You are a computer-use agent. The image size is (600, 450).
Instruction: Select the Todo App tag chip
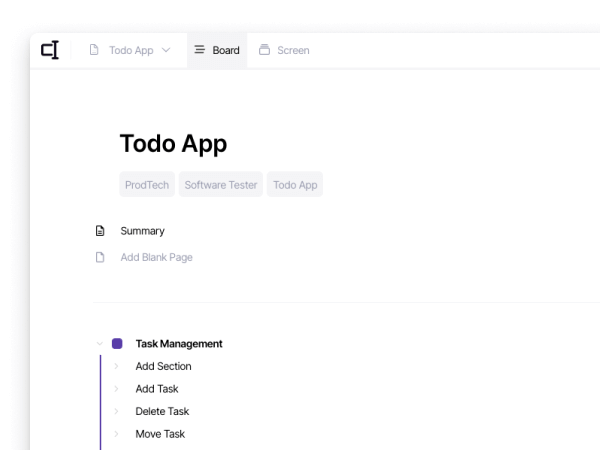(295, 185)
